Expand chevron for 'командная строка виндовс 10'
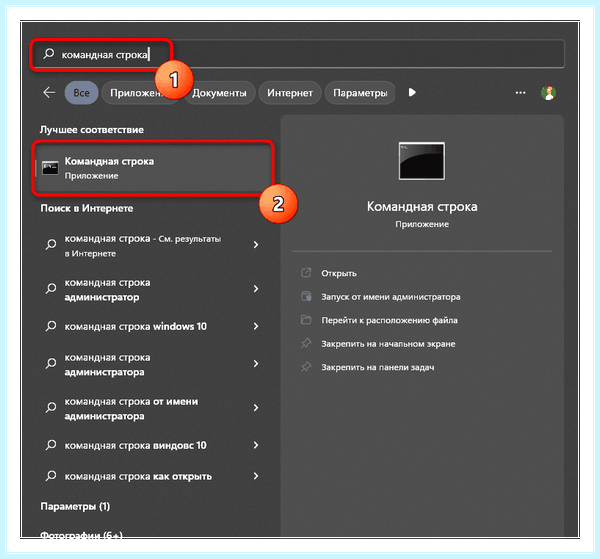Screen dimensions: 600x559 (256, 445)
